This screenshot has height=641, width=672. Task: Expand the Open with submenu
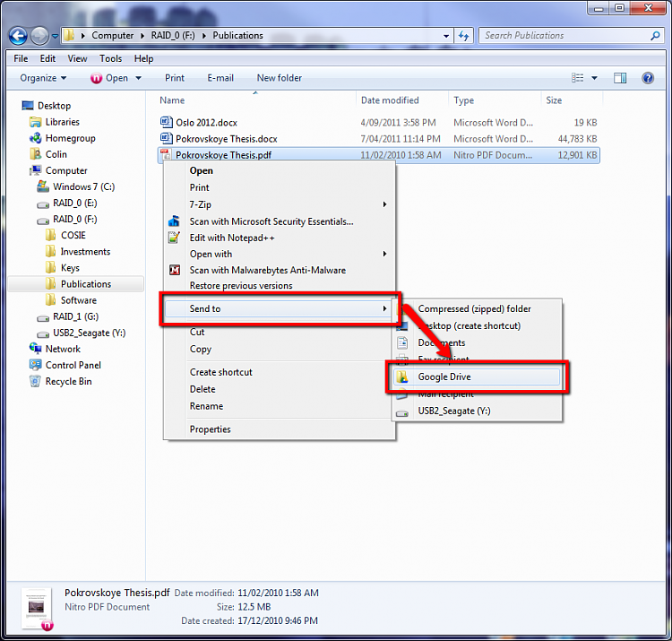coord(384,254)
